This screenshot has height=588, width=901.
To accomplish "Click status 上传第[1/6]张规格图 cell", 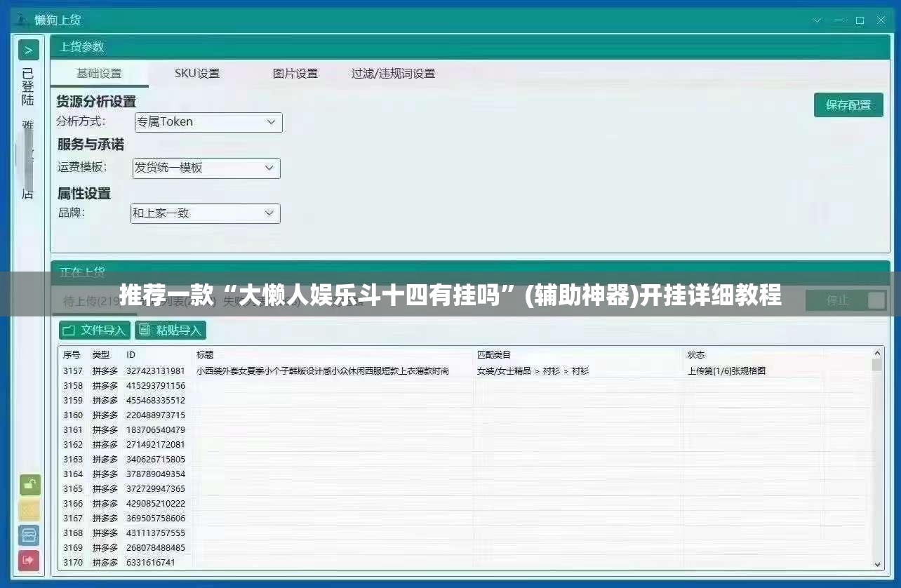I will [726, 370].
